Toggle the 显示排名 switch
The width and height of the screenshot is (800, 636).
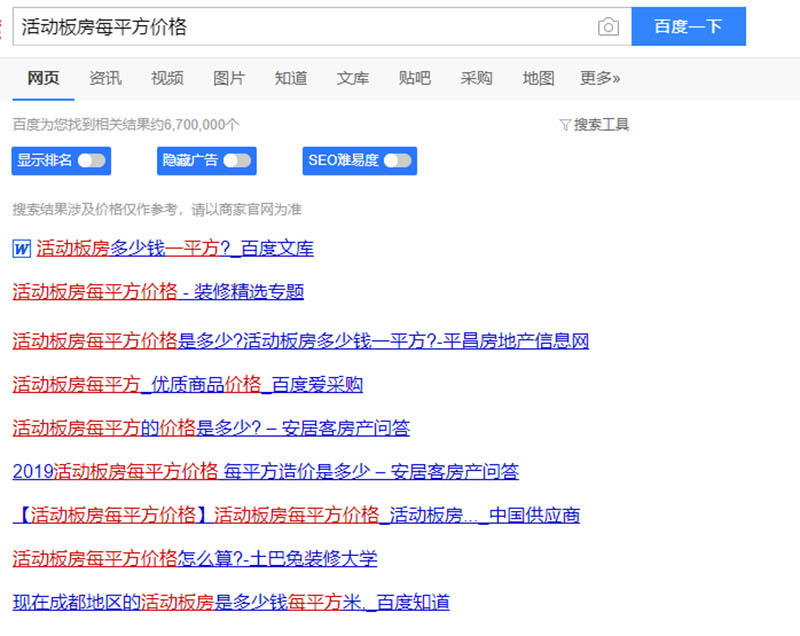pos(92,161)
